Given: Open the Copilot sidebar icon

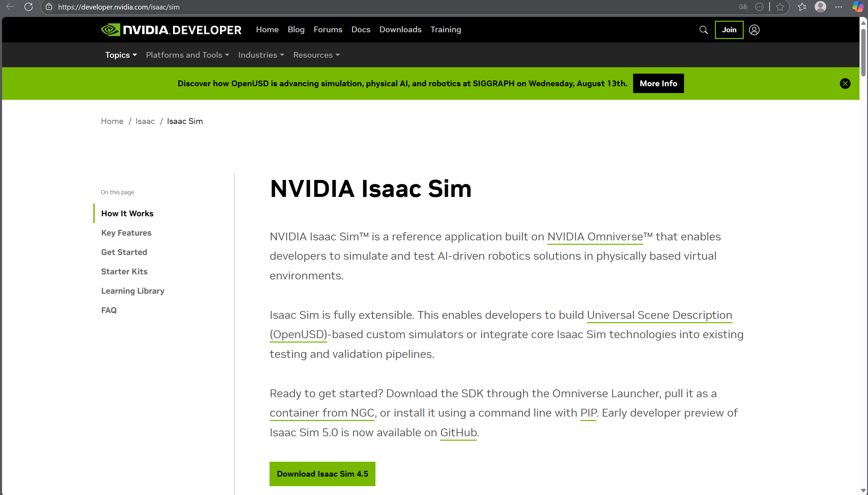Looking at the screenshot, I should tap(857, 7).
